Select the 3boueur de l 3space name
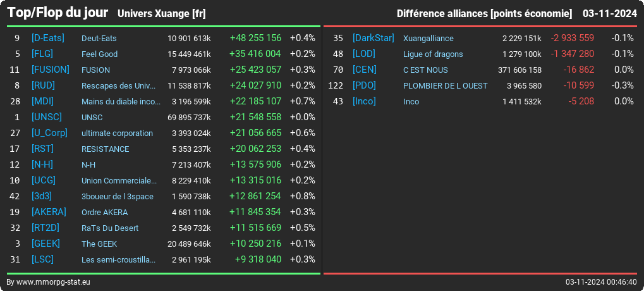 pyautogui.click(x=118, y=197)
